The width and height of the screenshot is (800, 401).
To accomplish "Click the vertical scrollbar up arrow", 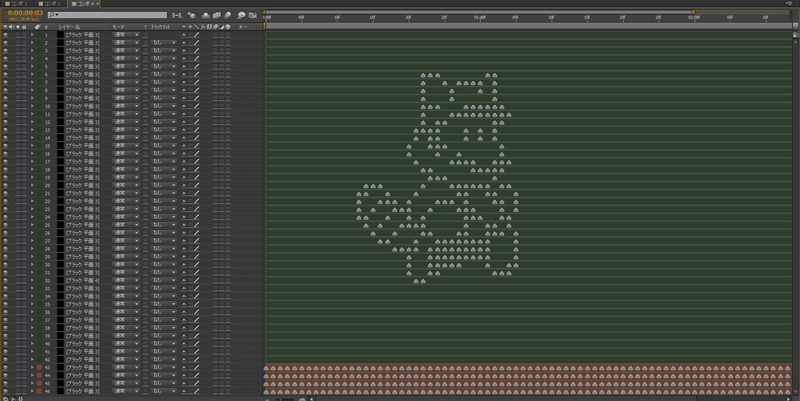I will coord(795,41).
